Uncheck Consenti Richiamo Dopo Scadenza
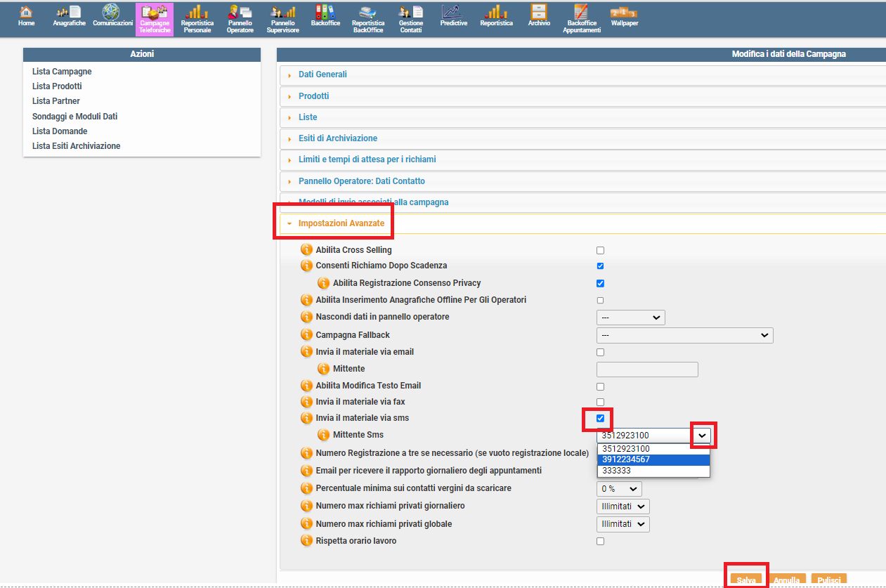Screen dimensions: 886x588 [x=600, y=266]
